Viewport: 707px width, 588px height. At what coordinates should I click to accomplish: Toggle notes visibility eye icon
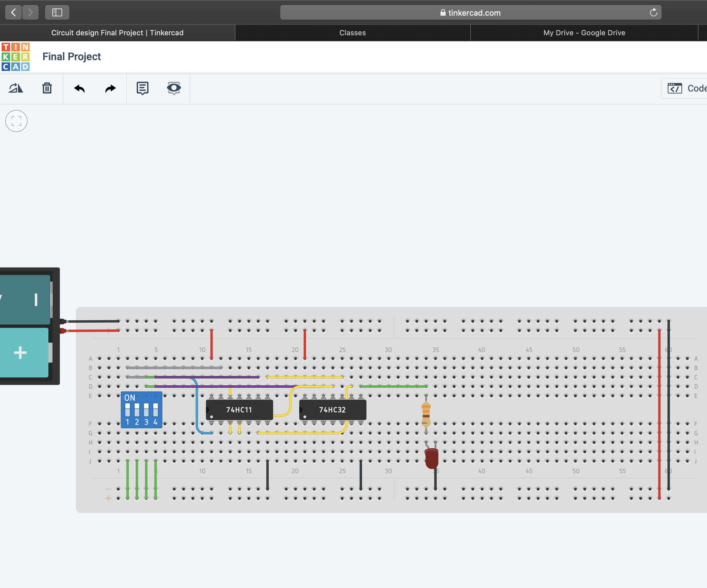(x=174, y=88)
